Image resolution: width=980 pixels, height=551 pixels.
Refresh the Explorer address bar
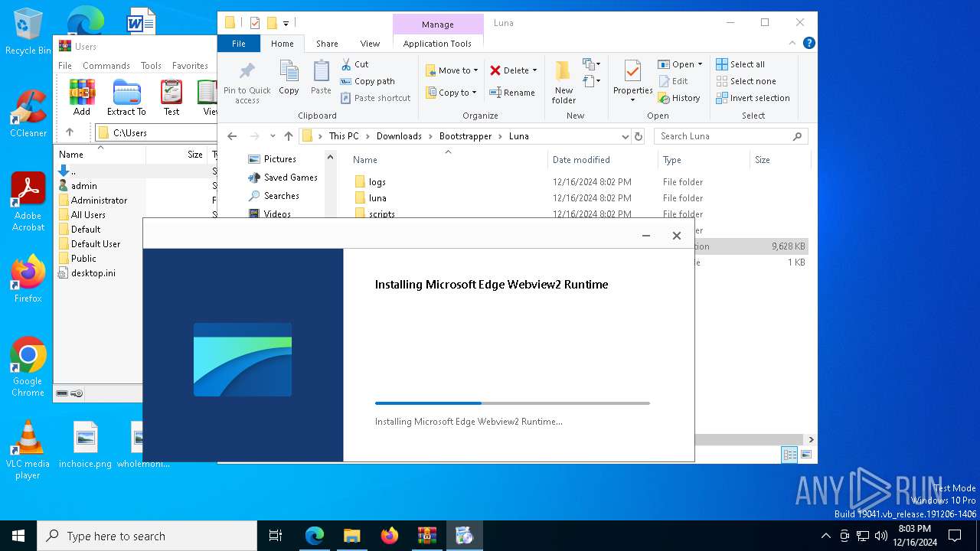639,136
